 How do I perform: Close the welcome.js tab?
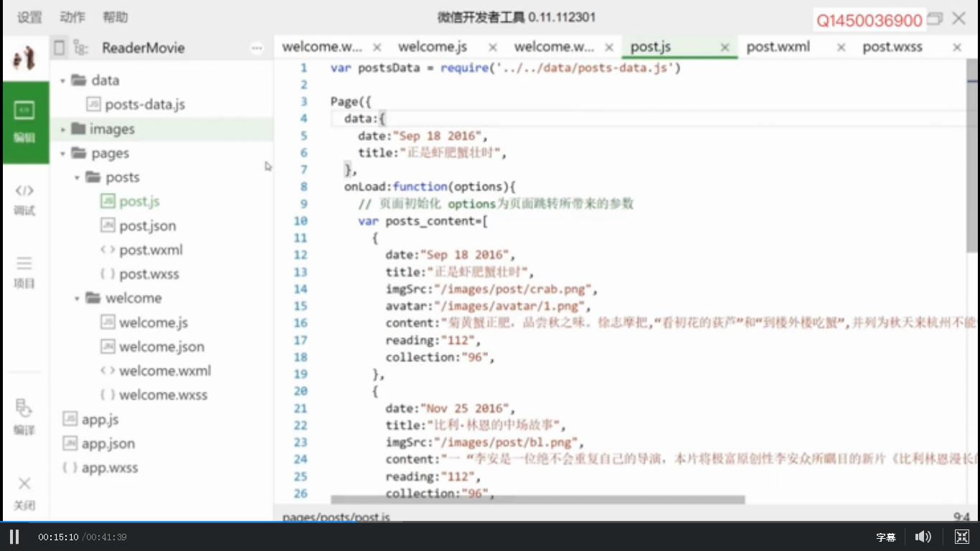click(x=493, y=47)
